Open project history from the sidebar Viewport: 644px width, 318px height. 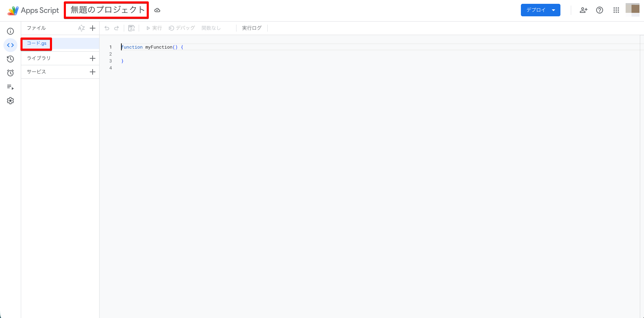point(10,59)
